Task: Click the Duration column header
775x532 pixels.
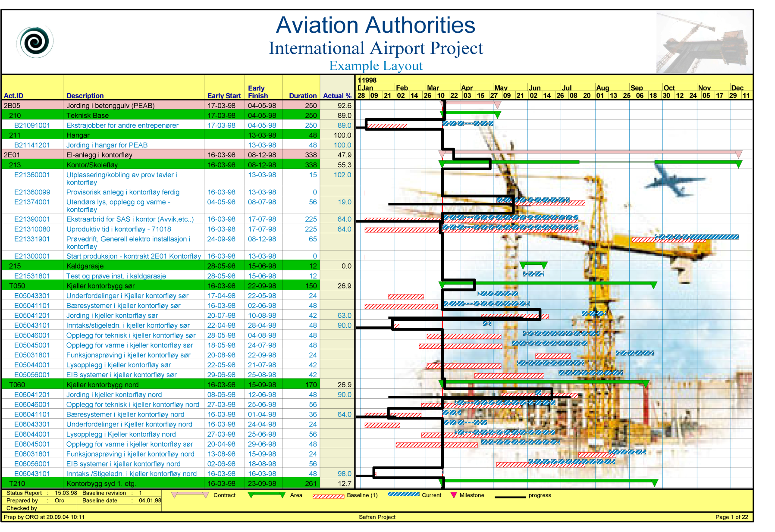Action: [303, 96]
